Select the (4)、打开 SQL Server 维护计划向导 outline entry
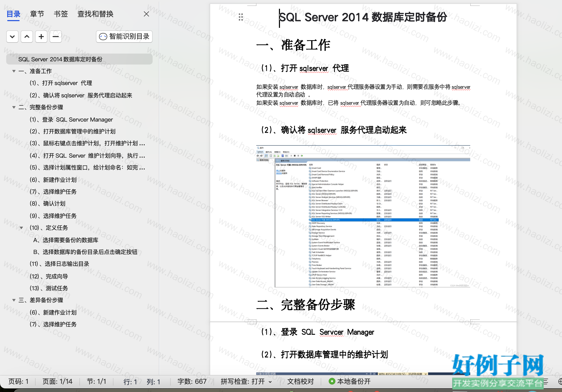562x392 pixels. (x=87, y=156)
